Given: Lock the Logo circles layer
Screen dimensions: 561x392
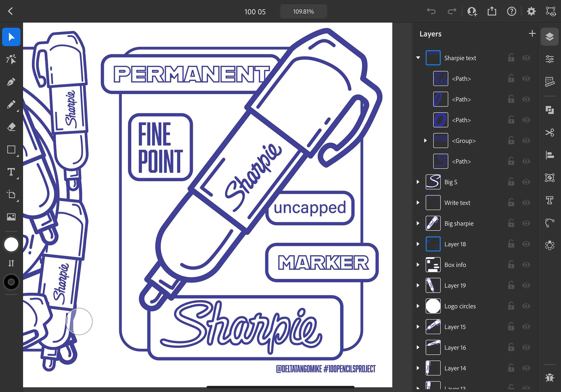Looking at the screenshot, I should (511, 306).
